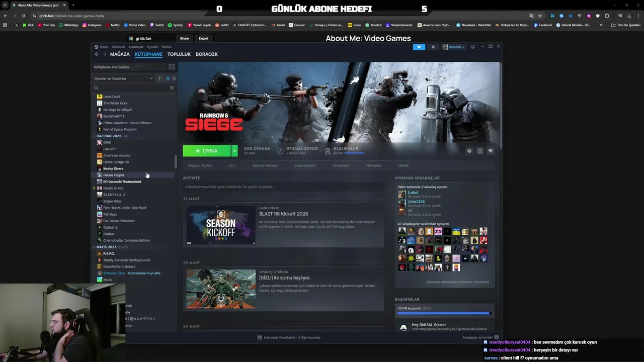This screenshot has height=362, width=644.
Task: Click the green OYNA play button
Action: tap(207, 151)
